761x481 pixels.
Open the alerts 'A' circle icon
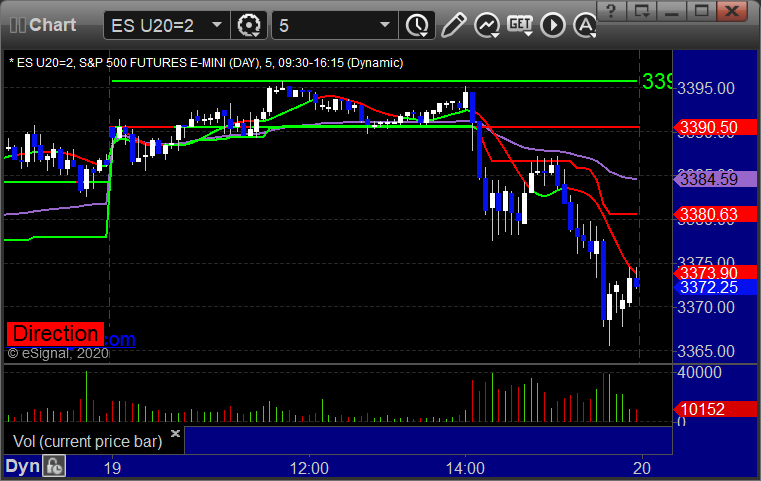[x=585, y=25]
